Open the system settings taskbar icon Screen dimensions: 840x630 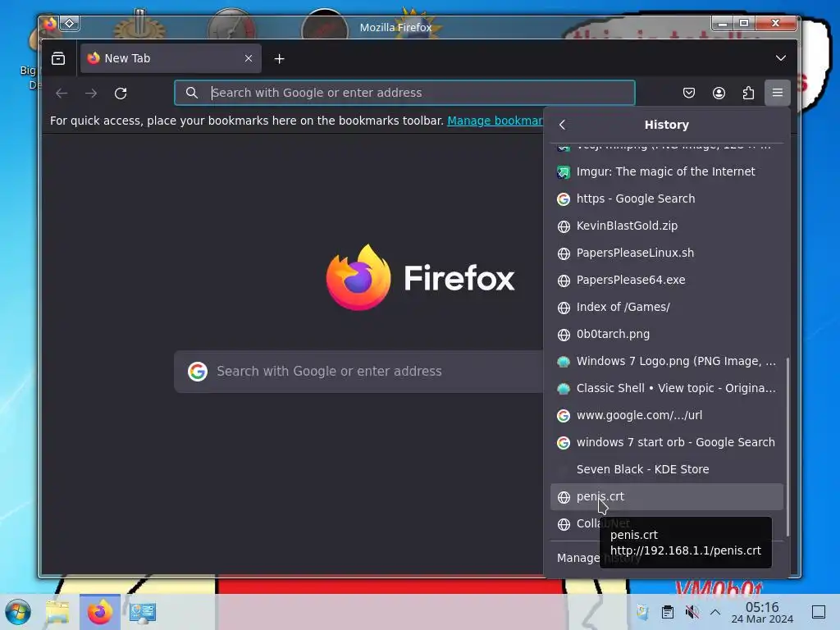tap(143, 612)
